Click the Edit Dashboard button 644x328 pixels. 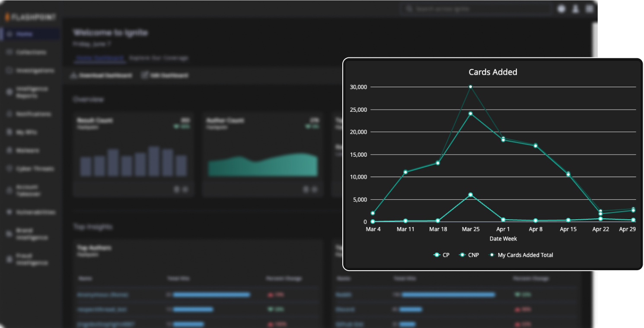(166, 76)
